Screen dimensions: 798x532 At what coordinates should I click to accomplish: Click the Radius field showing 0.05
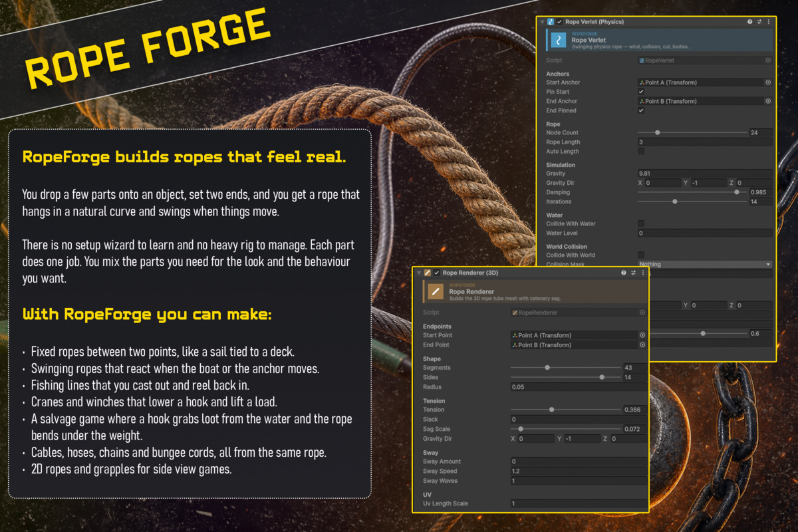(x=579, y=387)
